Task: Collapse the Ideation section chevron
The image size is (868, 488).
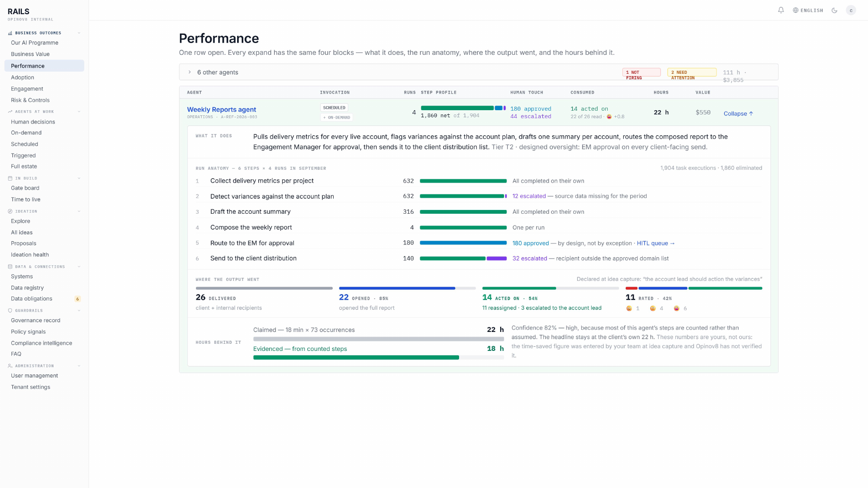Action: click(x=79, y=211)
